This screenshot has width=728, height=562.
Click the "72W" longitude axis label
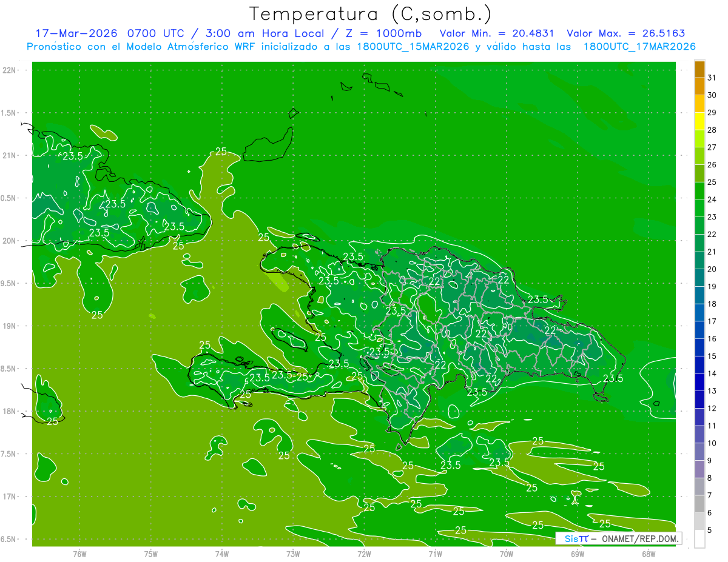(364, 554)
